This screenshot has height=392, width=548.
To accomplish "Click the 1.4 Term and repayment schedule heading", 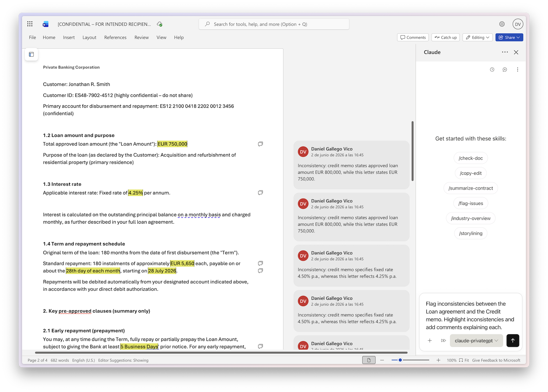I will [84, 244].
